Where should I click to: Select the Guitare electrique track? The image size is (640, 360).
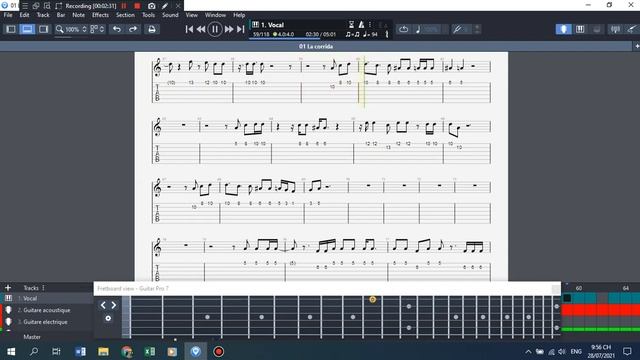pyautogui.click(x=47, y=322)
